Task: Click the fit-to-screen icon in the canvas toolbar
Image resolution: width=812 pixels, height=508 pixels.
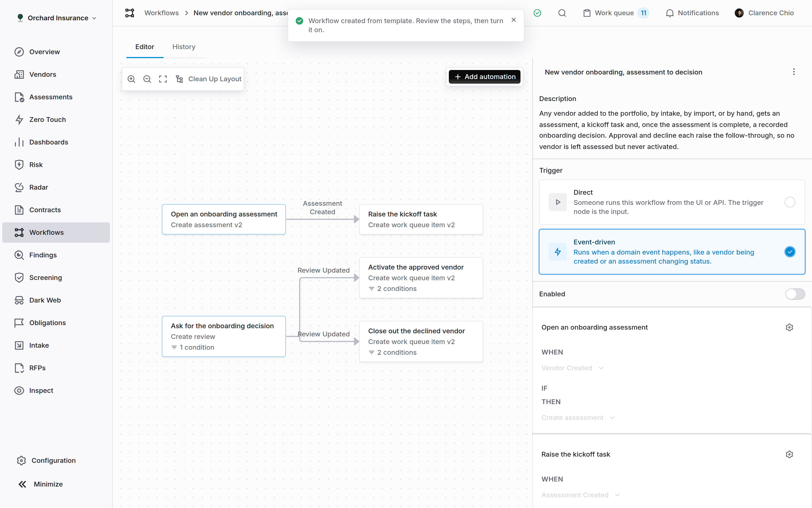Action: coord(163,79)
